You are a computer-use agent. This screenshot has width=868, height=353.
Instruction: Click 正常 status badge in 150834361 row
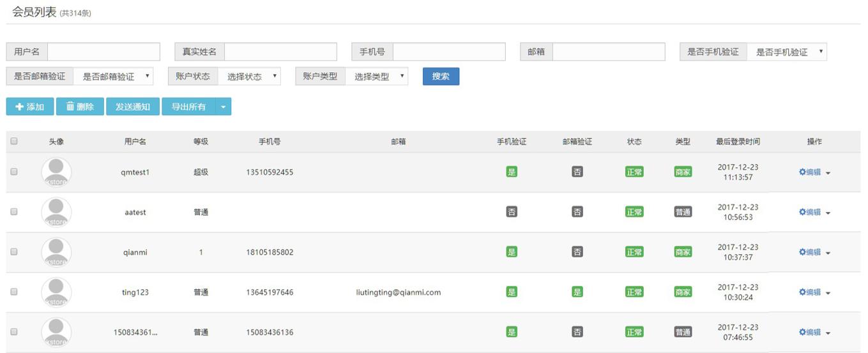tap(634, 332)
